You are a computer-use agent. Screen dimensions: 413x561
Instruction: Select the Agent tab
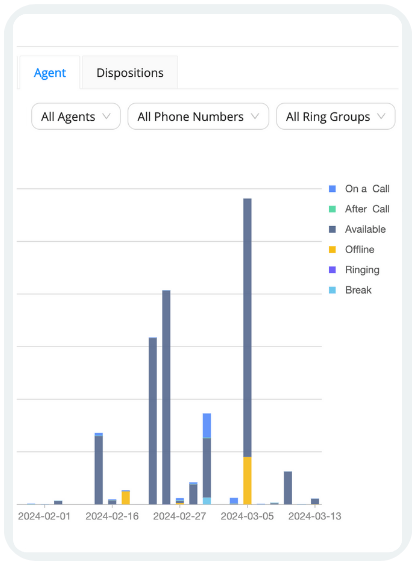pos(50,73)
